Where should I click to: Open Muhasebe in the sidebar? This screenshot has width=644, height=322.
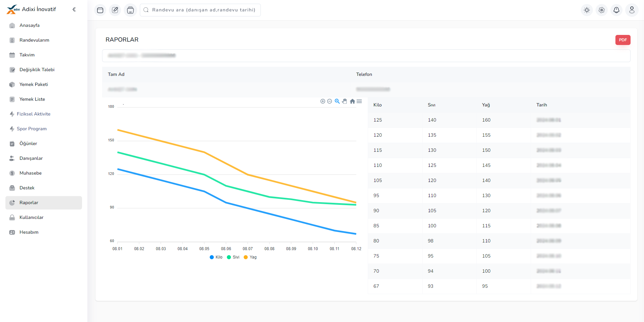coord(44,173)
